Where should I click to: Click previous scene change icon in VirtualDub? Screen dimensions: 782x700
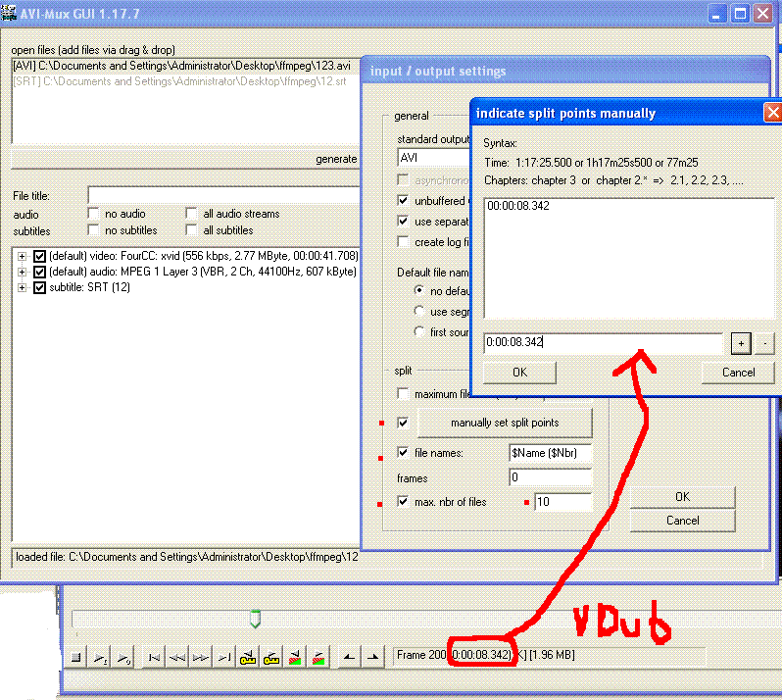coord(295,658)
